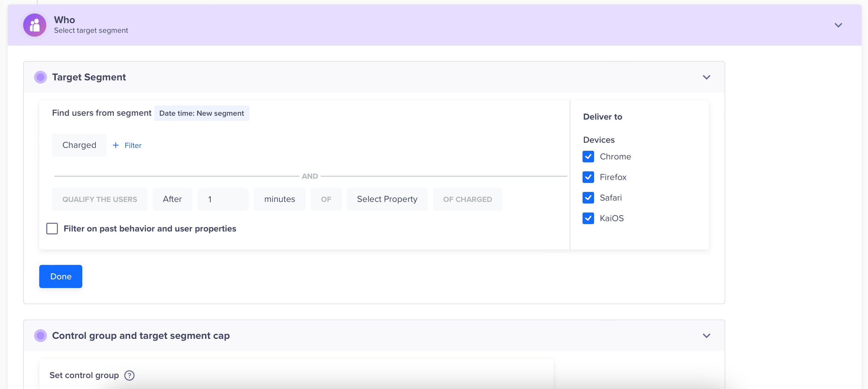Collapse the Target Segment panel
Screen dimensions: 868x389
pos(706,77)
